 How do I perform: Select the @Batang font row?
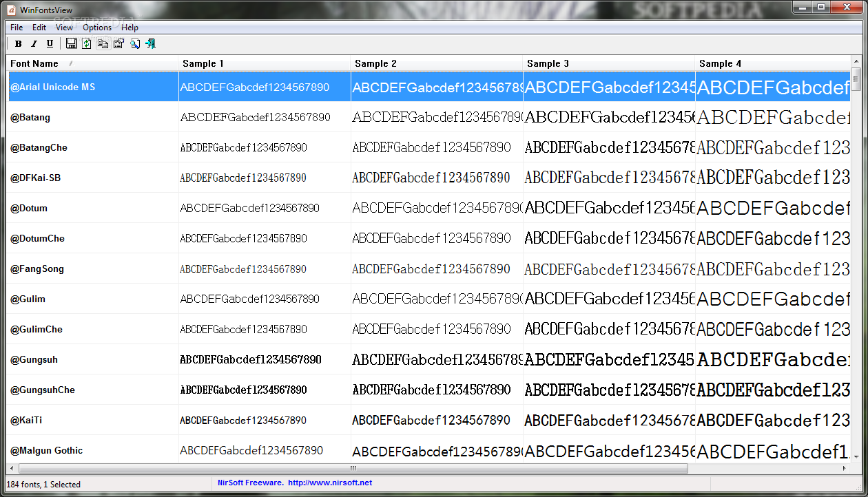pyautogui.click(x=428, y=117)
